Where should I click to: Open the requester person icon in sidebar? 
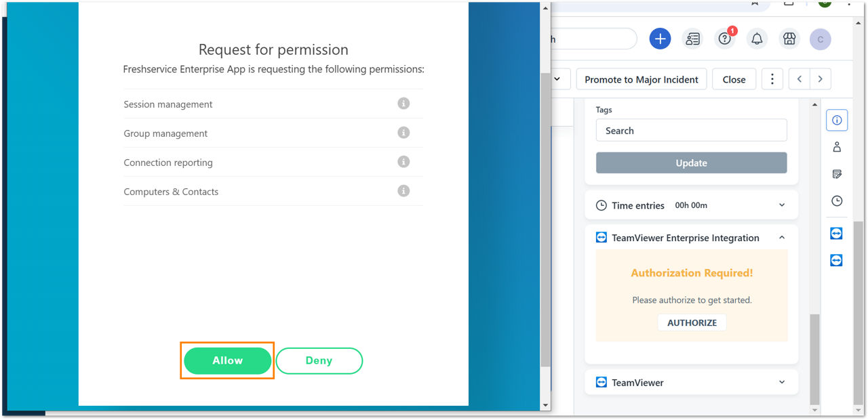(x=837, y=147)
